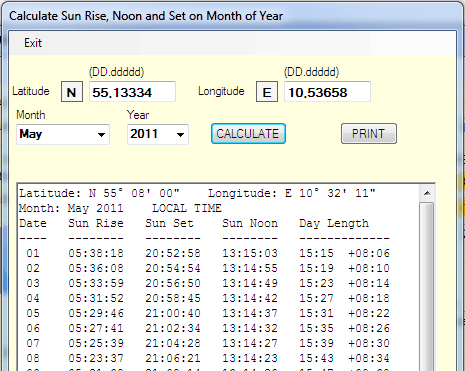Click the Latitude N 55° 08' 00" text
Viewport: 465px width, 371px height.
point(99,193)
